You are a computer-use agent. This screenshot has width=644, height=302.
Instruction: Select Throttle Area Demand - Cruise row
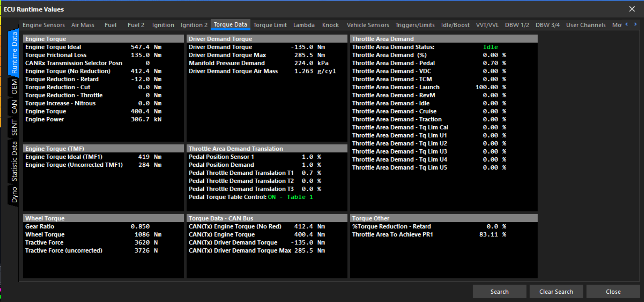point(429,111)
